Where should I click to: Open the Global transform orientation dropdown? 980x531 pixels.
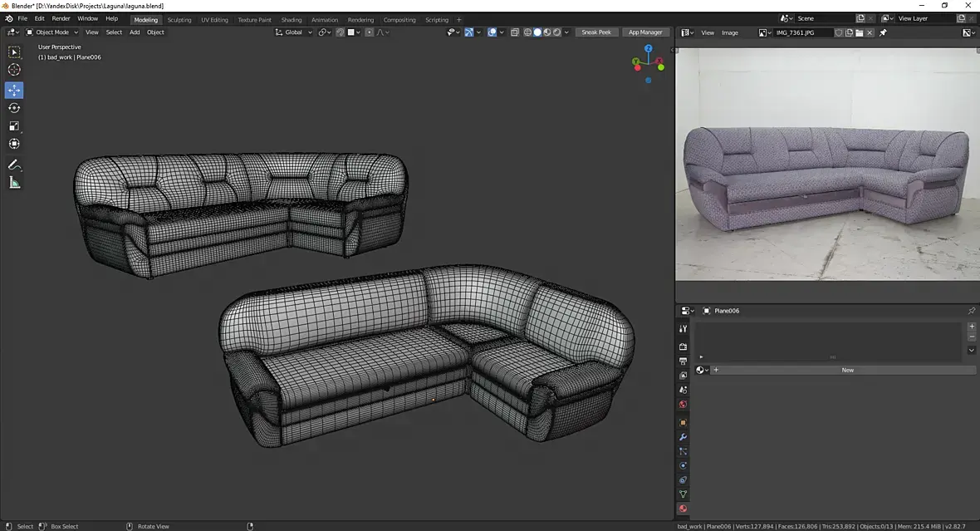point(294,32)
